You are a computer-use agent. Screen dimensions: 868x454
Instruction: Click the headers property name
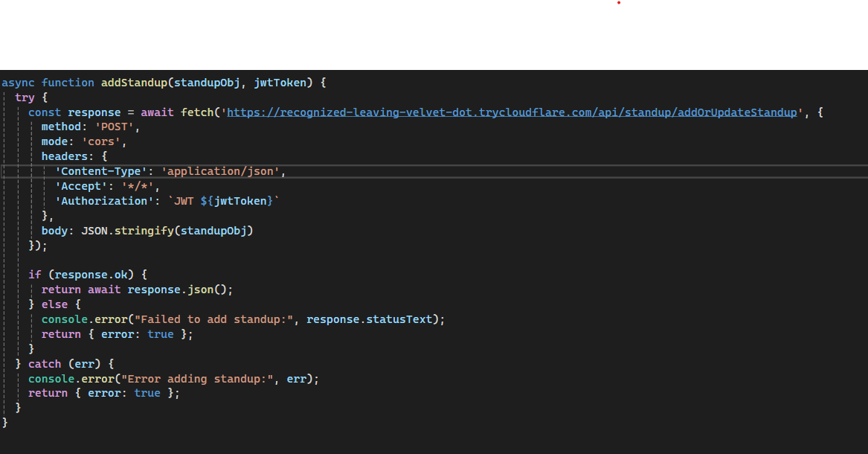[x=64, y=157]
